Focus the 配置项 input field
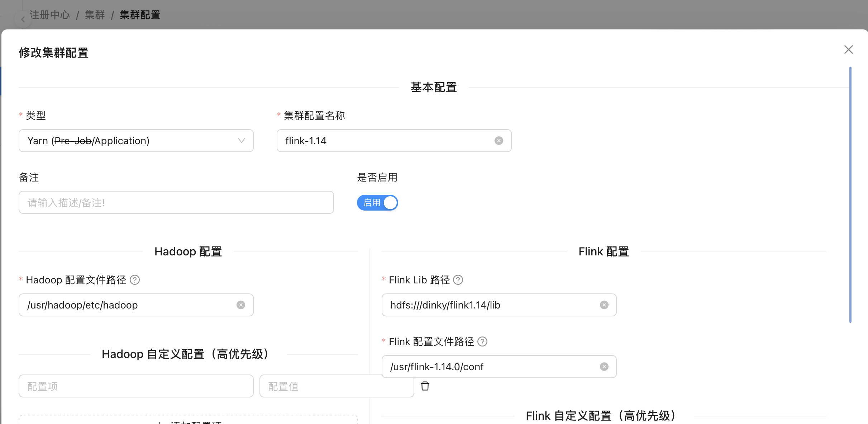 (x=136, y=386)
